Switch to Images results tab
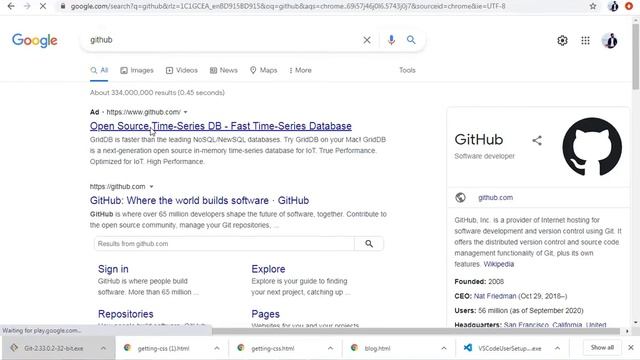This screenshot has width=640, height=360. [137, 70]
